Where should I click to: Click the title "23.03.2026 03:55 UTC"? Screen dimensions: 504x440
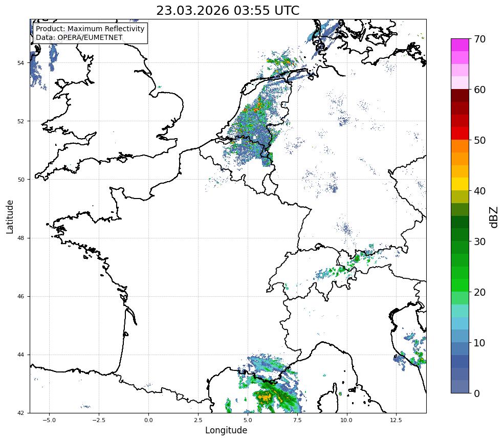[x=228, y=11]
